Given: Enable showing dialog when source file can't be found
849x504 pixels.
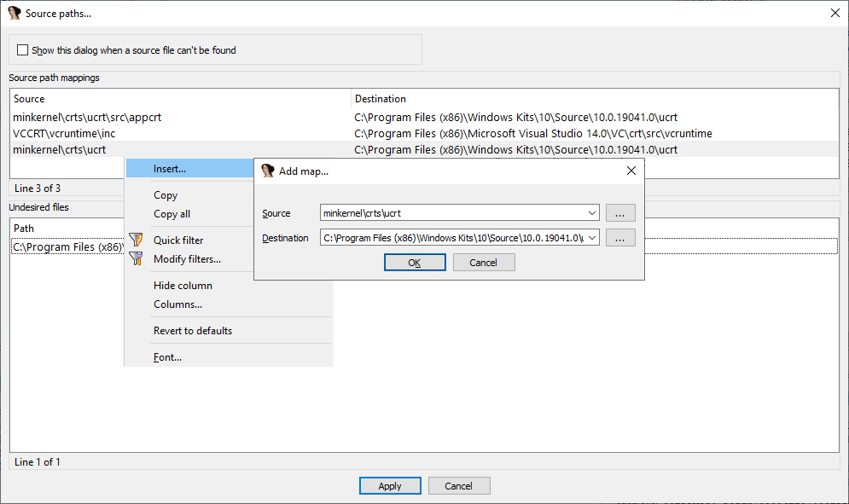Looking at the screenshot, I should point(22,49).
